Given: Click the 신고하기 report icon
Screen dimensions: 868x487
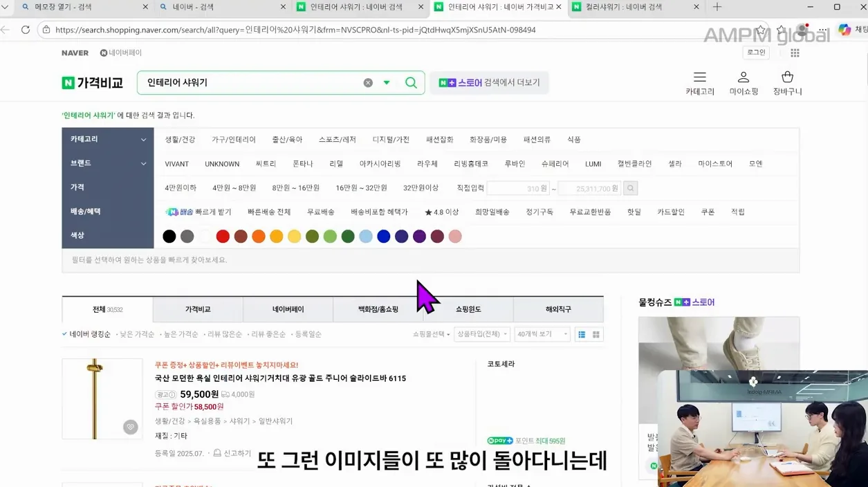Looking at the screenshot, I should 232,453.
